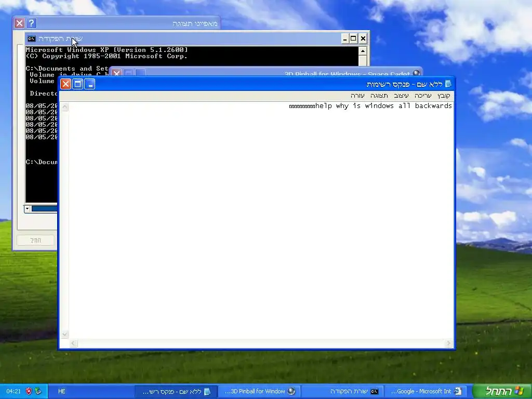Viewport: 532px width, 399px height.
Task: Maximize the Notepad window
Action: 78,84
